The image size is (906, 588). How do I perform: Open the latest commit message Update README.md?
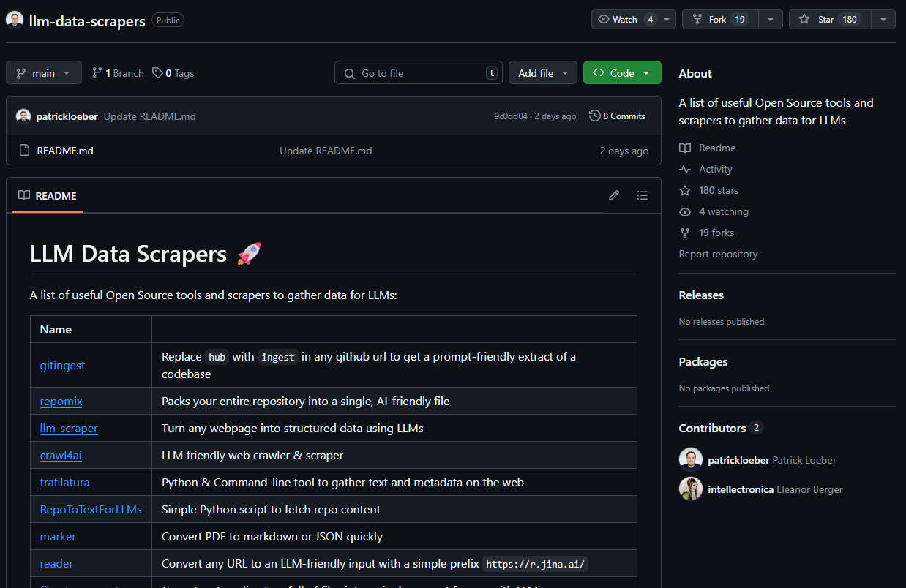click(150, 116)
